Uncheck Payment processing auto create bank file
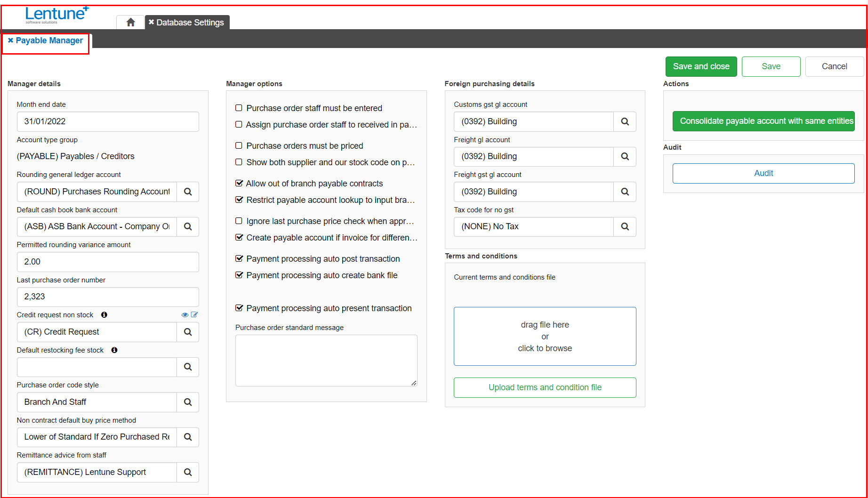868x498 pixels. [x=239, y=275]
